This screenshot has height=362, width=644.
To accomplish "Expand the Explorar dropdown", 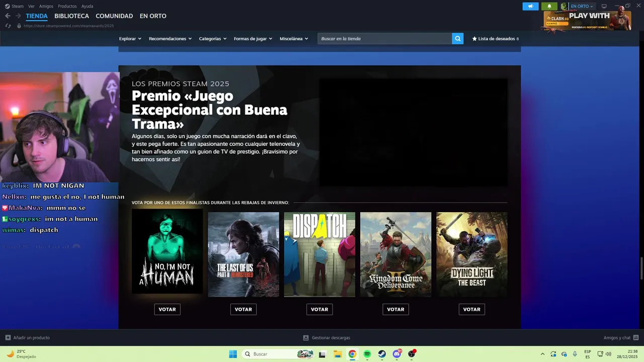I will tap(130, 39).
